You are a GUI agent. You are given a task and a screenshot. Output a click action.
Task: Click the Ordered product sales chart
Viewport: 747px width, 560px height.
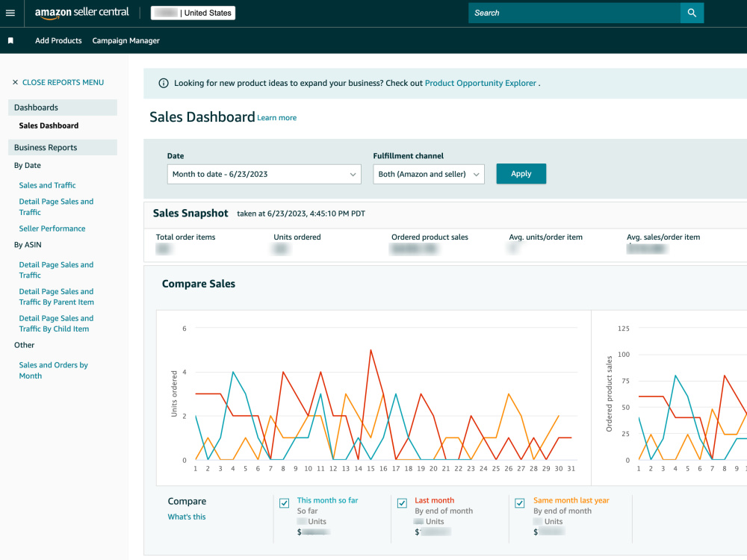pos(669,398)
